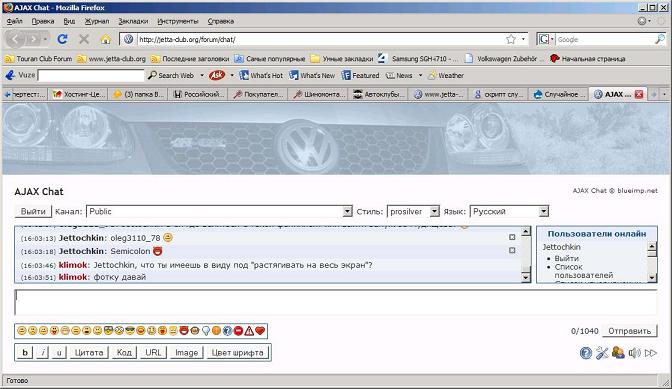Open chat settings tools icon
672x389 pixels.
[x=602, y=353]
